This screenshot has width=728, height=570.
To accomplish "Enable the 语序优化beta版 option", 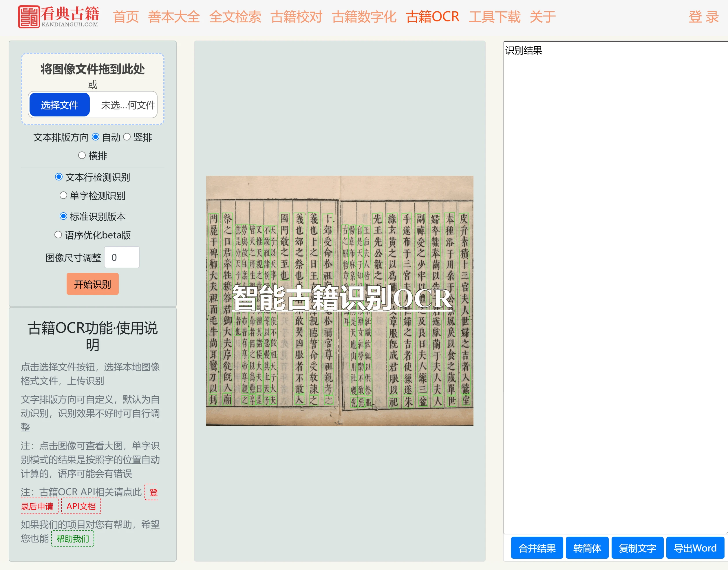I will tap(58, 235).
